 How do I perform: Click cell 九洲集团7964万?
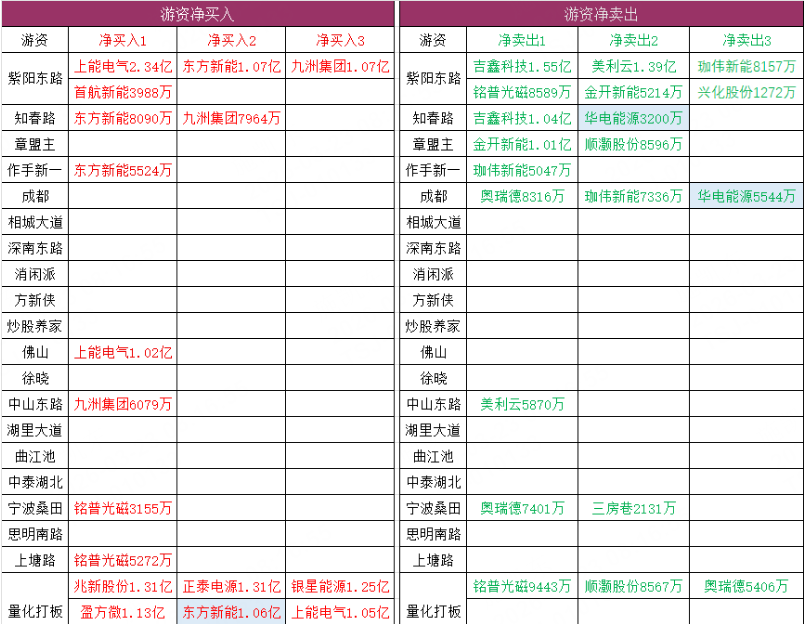pos(231,118)
